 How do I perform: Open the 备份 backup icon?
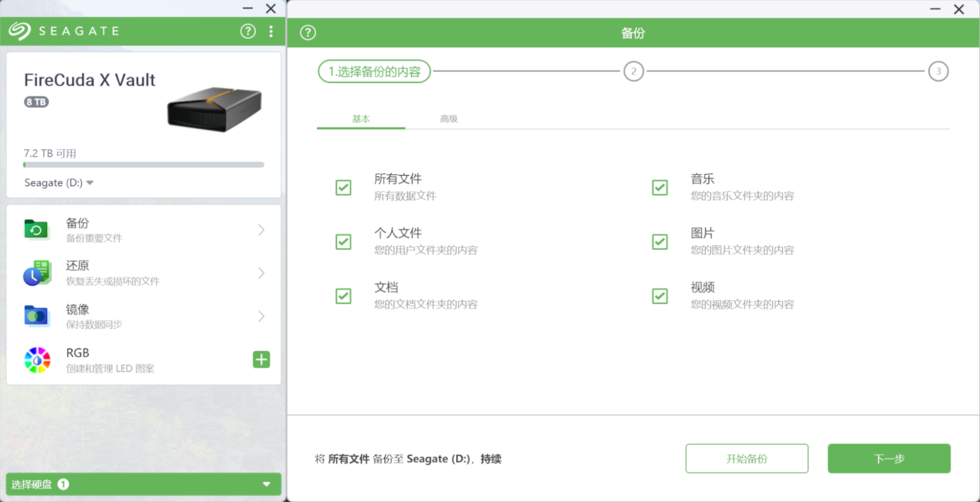(36, 229)
